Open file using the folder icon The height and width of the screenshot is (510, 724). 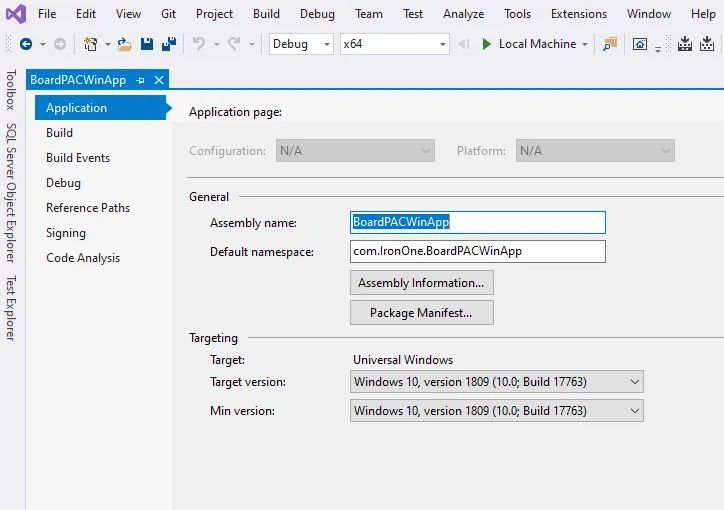pyautogui.click(x=124, y=44)
